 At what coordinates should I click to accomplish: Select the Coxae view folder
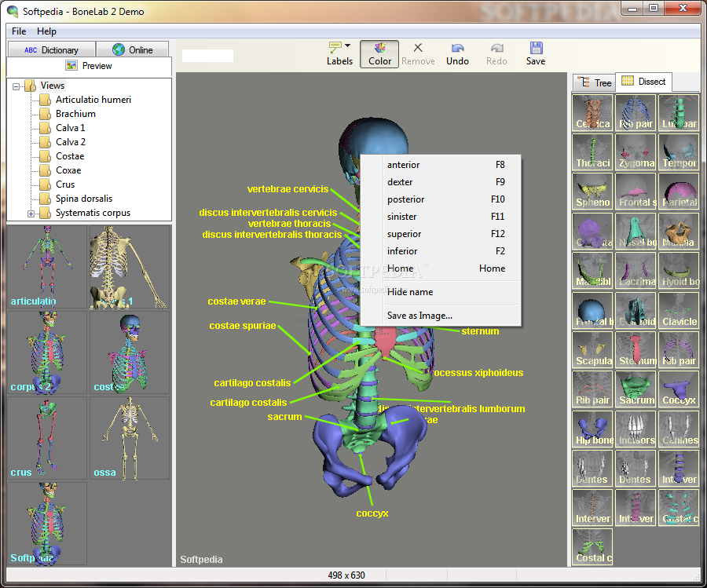(68, 170)
